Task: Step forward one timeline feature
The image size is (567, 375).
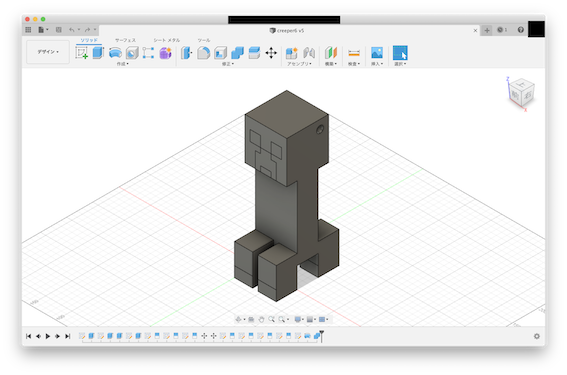Action: point(57,336)
